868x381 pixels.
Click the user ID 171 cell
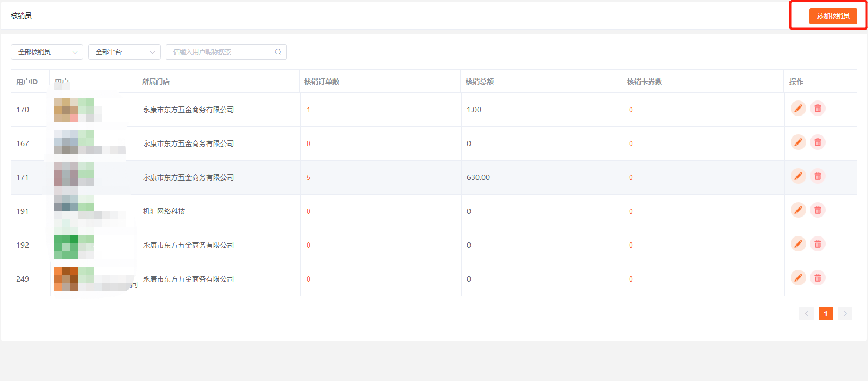tap(23, 177)
